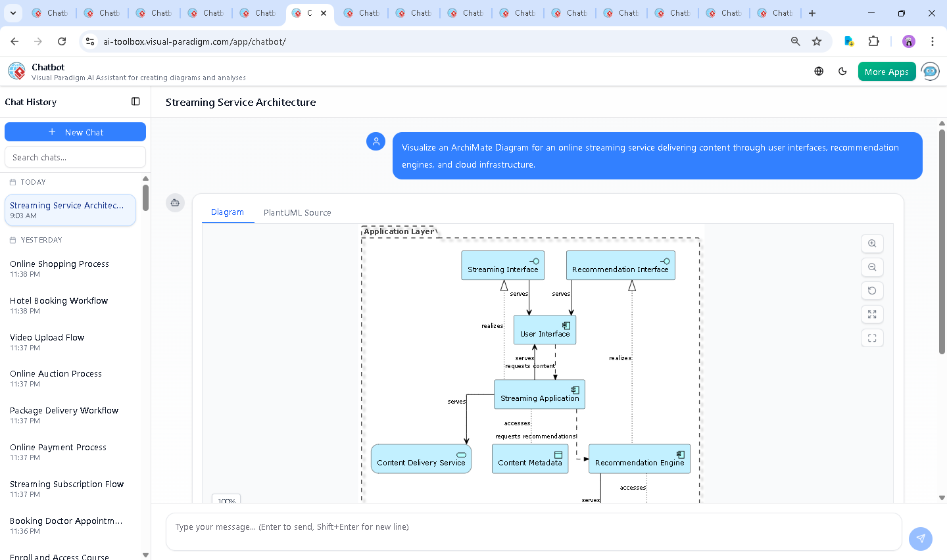Toggle the bookmark star in the address bar
This screenshot has width=947, height=560.
(816, 41)
